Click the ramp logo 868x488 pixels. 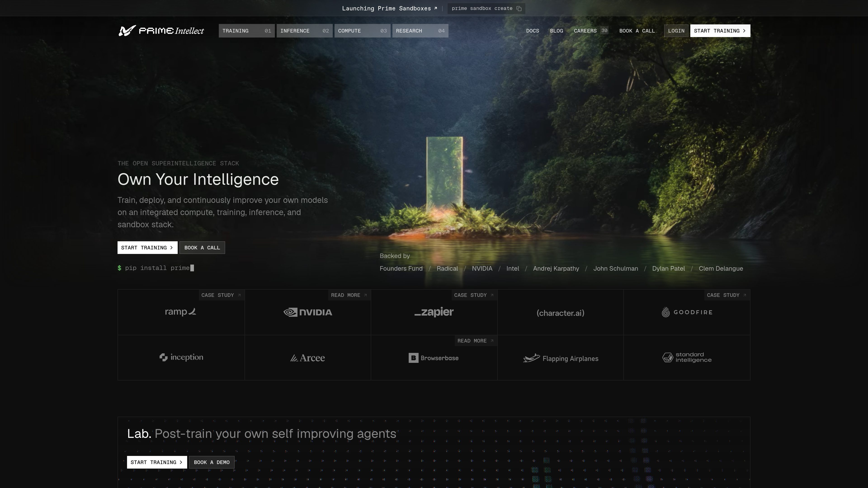181,312
